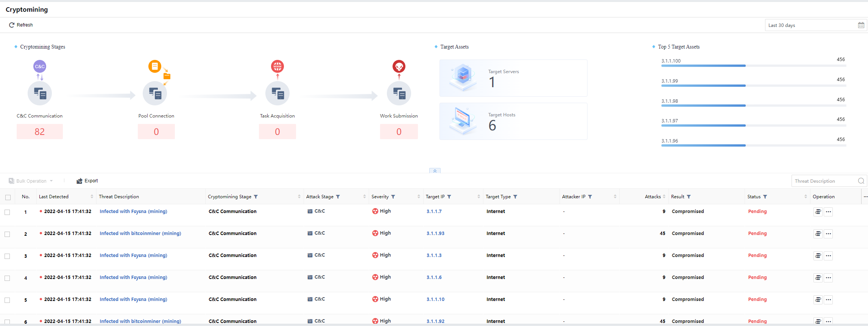Open the calendar date picker icon
Image resolution: width=868 pixels, height=326 pixels.
click(861, 25)
